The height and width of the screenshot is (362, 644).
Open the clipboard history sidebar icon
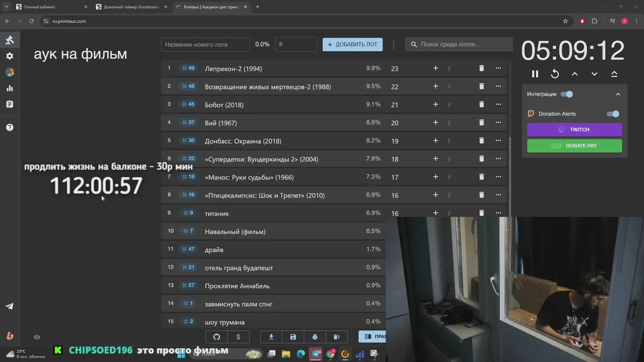10,104
